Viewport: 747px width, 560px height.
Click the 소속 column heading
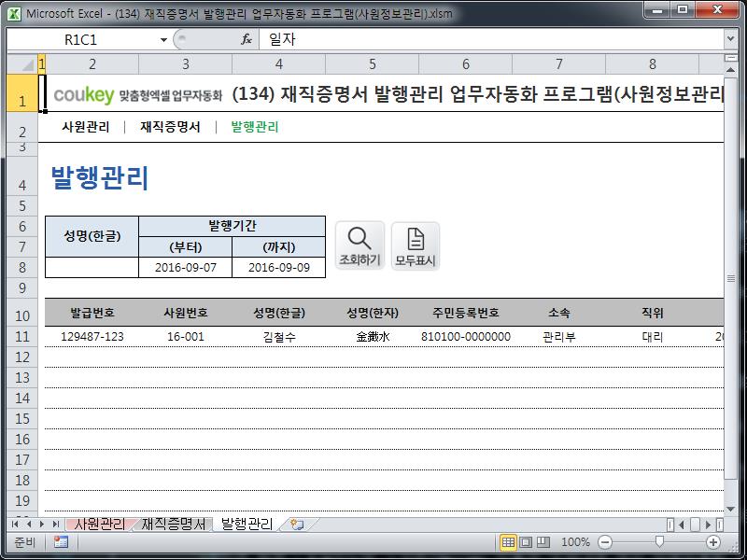click(558, 313)
